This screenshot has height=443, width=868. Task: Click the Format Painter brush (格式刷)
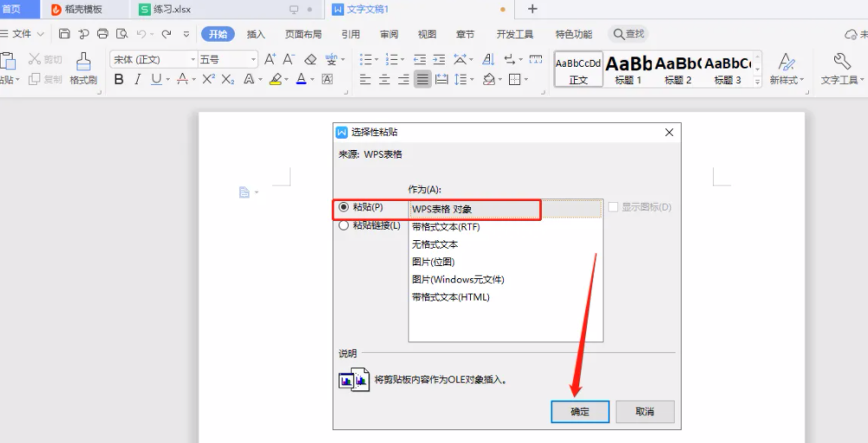coord(83,68)
